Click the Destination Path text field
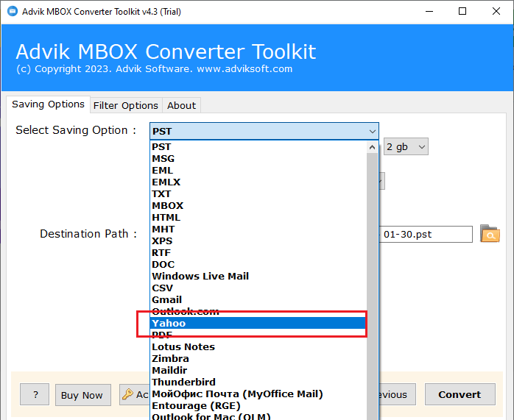This screenshot has height=420, width=514. point(427,235)
